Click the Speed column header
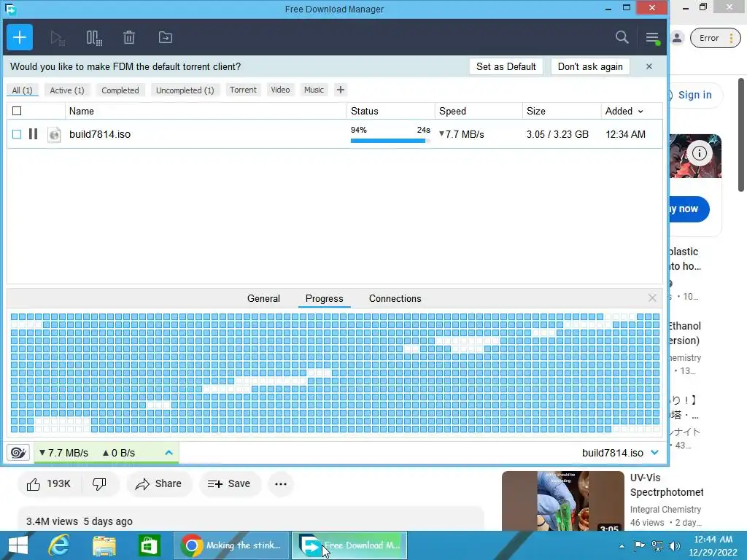Screen dimensions: 747x560 click(x=479, y=111)
